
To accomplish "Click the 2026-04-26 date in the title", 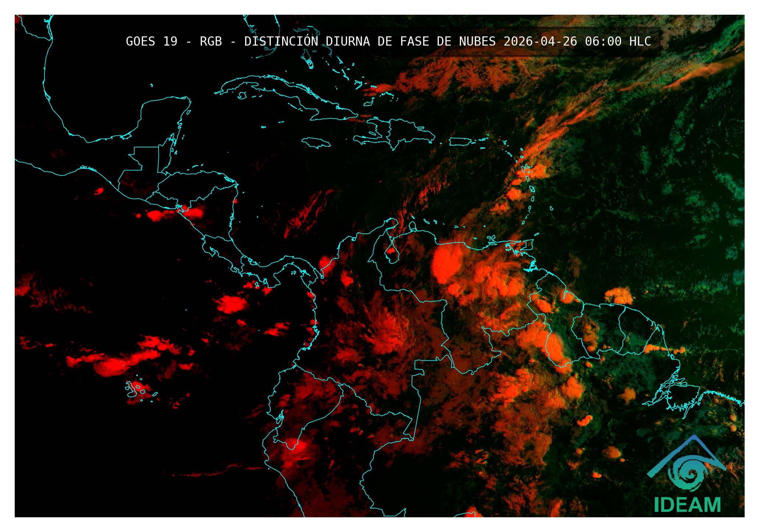I will pos(540,42).
